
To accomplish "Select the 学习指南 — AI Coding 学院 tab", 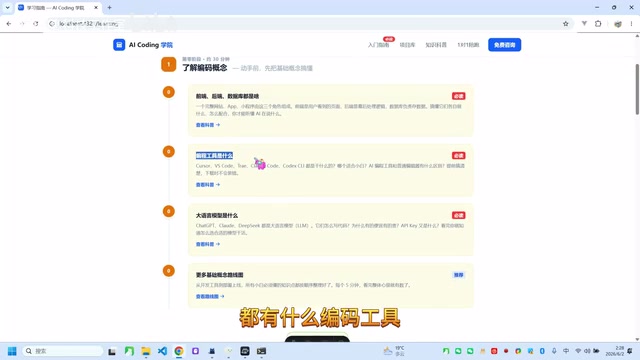I will tap(58, 7).
